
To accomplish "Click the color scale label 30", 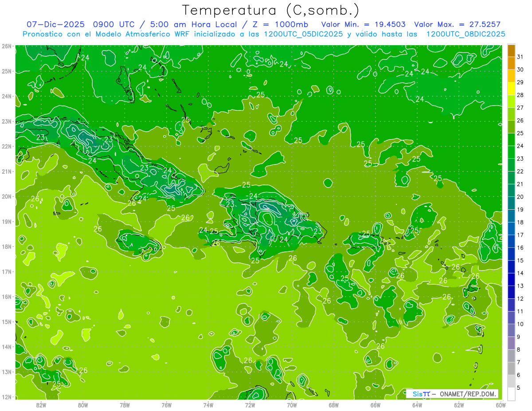I will pyautogui.click(x=520, y=70).
